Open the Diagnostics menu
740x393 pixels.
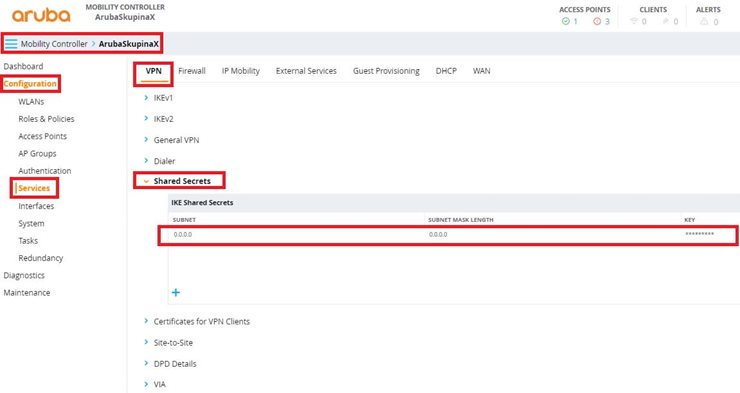[24, 276]
